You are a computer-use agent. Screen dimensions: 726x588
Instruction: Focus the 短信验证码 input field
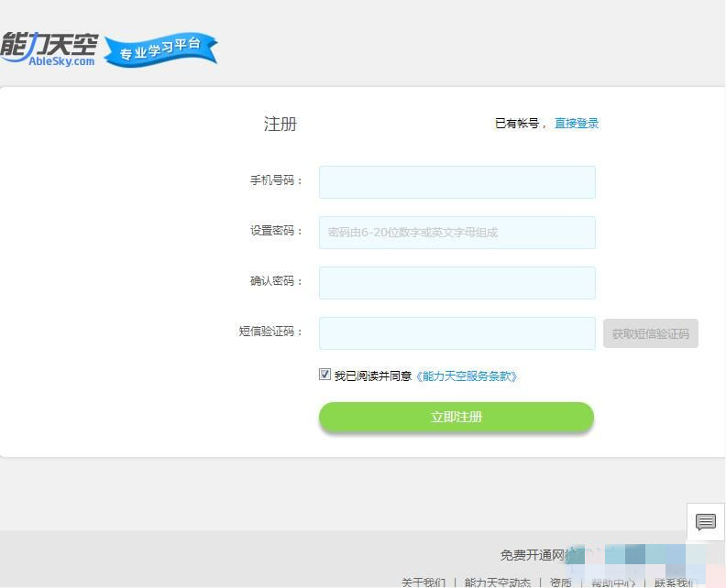[457, 333]
